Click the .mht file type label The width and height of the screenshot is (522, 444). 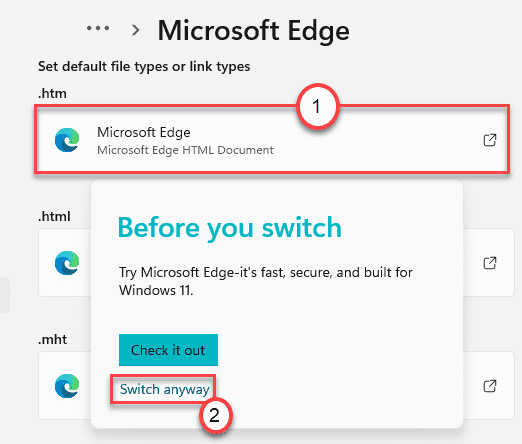[x=53, y=340]
